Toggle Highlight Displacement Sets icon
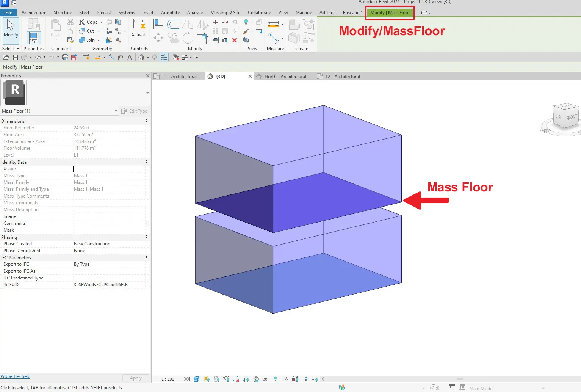This screenshot has width=581, height=392. [x=305, y=379]
